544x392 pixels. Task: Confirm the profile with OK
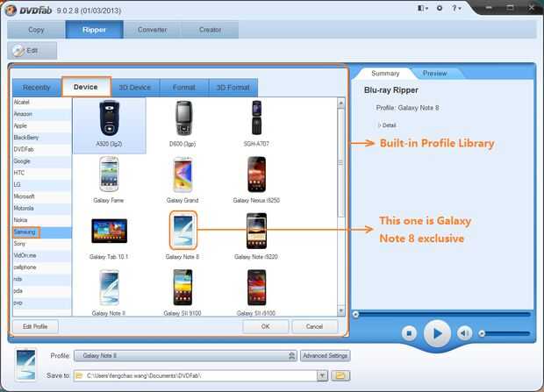(265, 326)
